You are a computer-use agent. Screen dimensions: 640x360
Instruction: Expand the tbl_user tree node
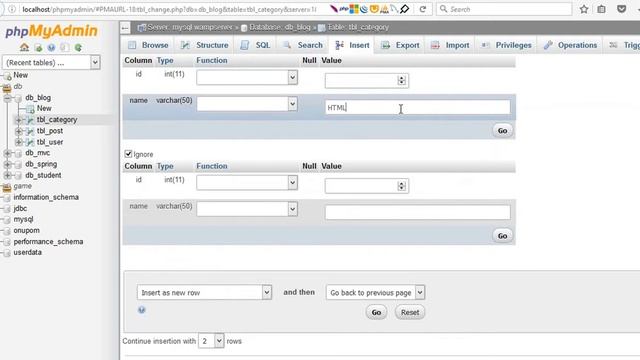coord(18,142)
